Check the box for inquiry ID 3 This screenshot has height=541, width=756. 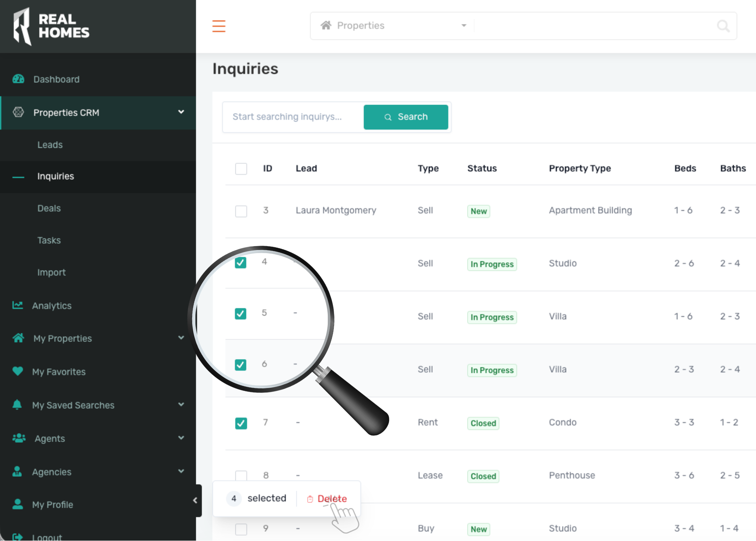click(241, 211)
